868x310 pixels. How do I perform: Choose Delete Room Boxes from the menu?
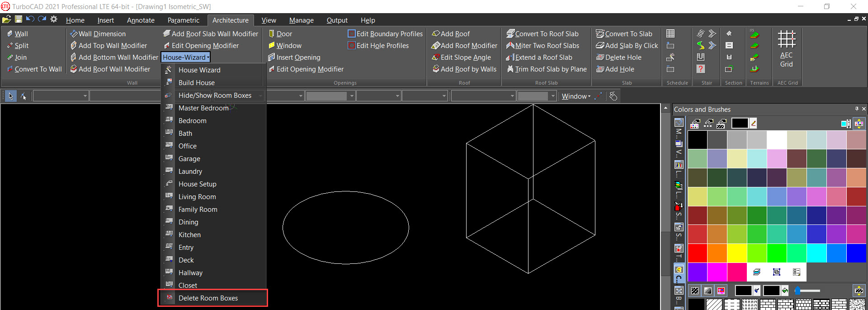pyautogui.click(x=213, y=298)
